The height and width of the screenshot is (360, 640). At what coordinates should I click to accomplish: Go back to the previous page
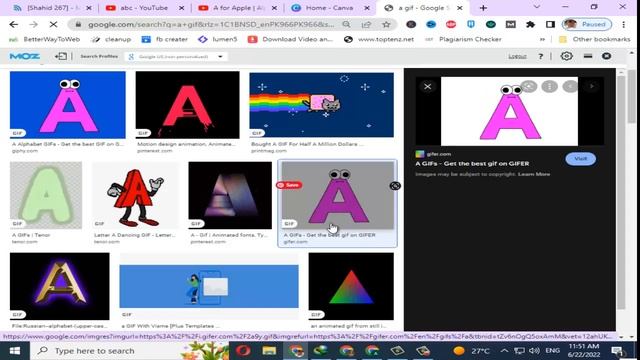pyautogui.click(x=13, y=24)
